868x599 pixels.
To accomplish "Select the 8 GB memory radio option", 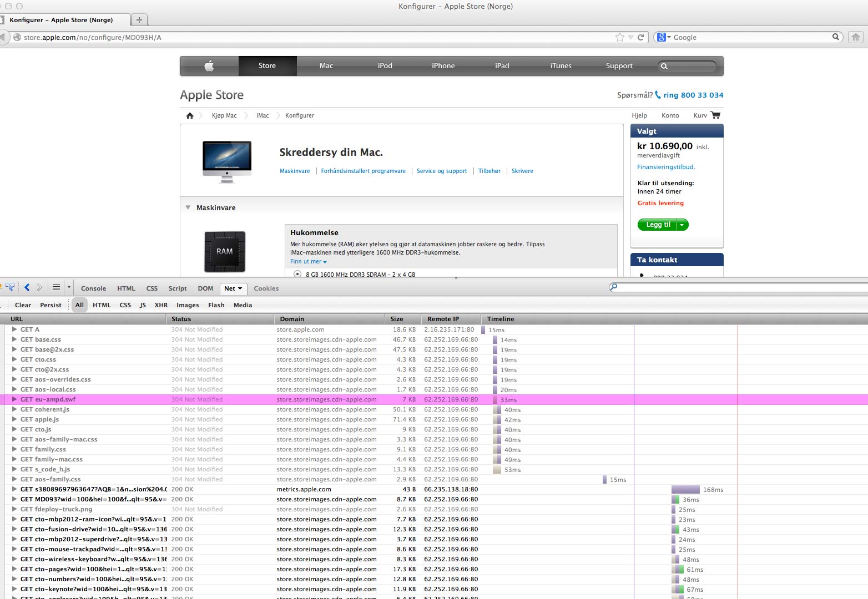I will [x=297, y=274].
